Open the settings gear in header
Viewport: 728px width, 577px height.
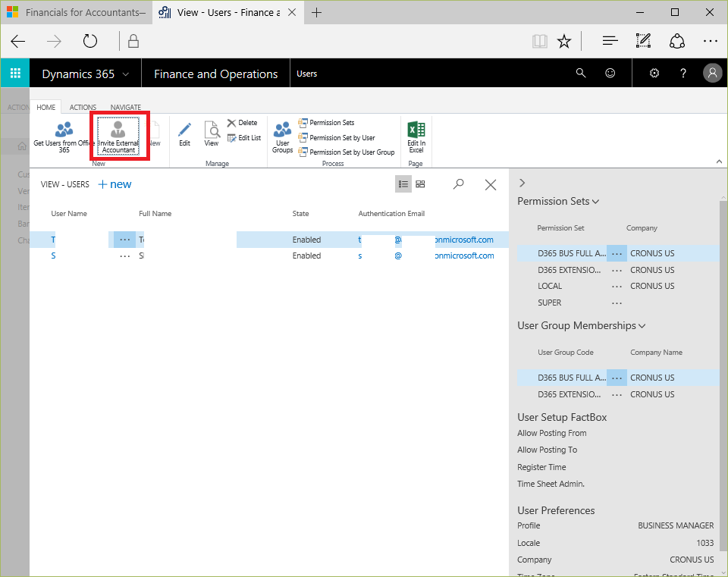pyautogui.click(x=654, y=73)
